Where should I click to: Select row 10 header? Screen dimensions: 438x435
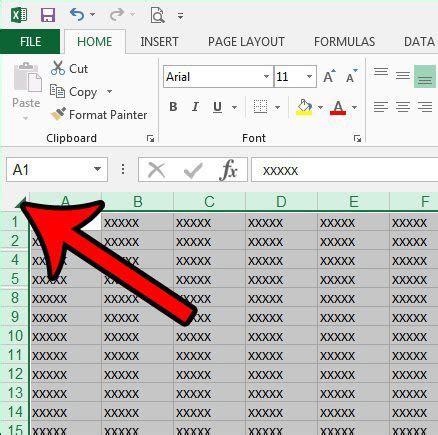pyautogui.click(x=15, y=336)
